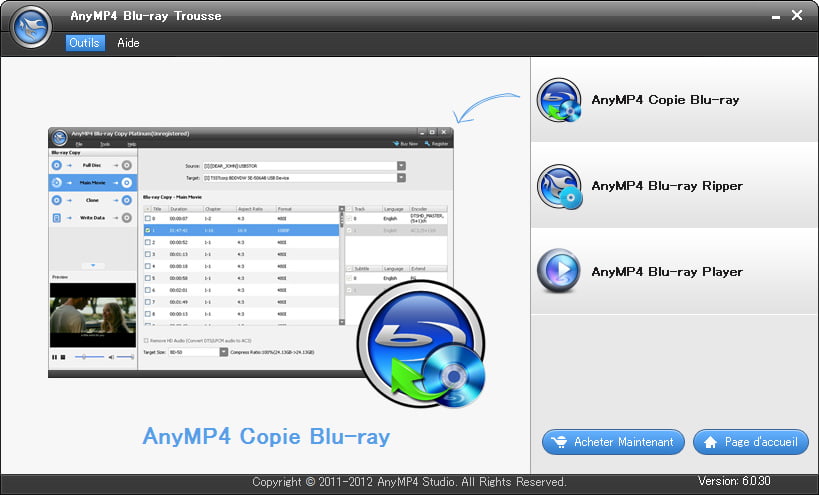The image size is (819, 495).
Task: Click the blue "AnyMP4 Copie Blu-ray" heading
Action: tap(266, 437)
